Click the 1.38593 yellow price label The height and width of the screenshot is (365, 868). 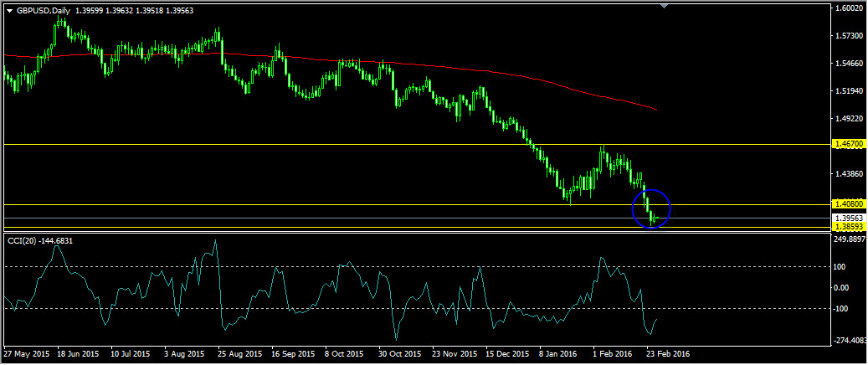tap(850, 227)
